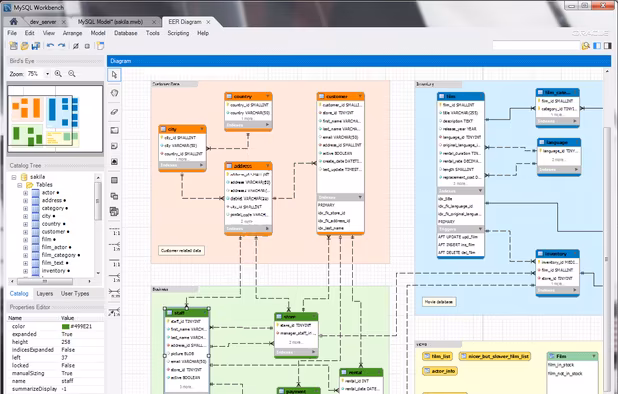Select the Customer related data note
The image size is (618, 394).
pyautogui.click(x=181, y=251)
